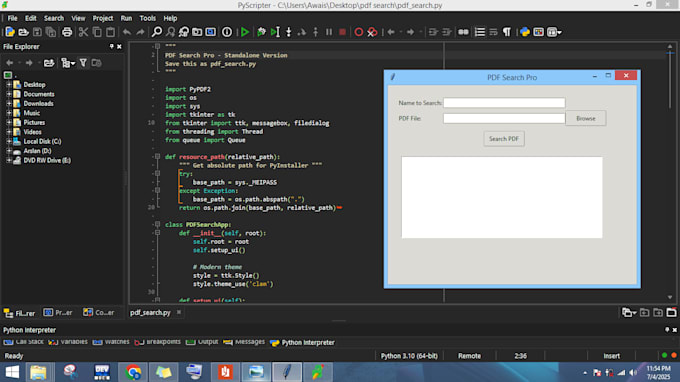Viewport: 680px width, 382px height.
Task: Toggle special characters pilcrow icon
Action: coord(507,32)
